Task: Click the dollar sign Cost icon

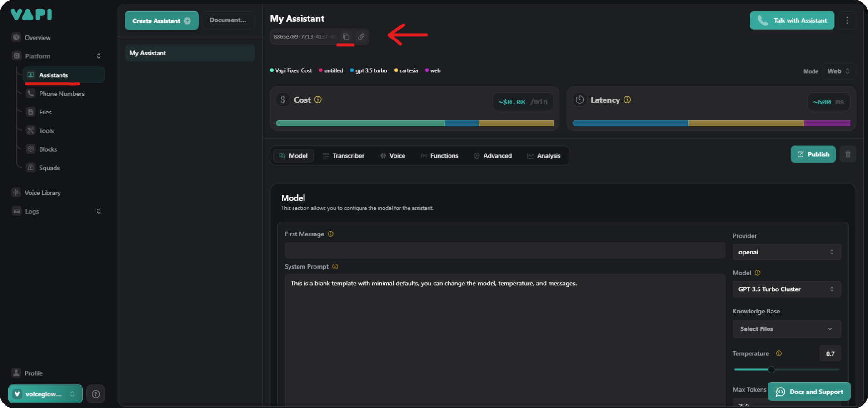Action: [283, 100]
